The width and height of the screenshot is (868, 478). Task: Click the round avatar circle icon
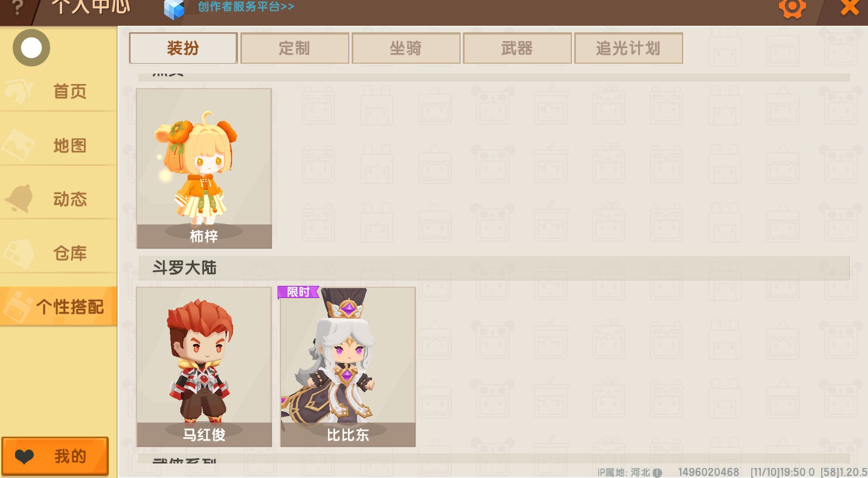pos(31,48)
